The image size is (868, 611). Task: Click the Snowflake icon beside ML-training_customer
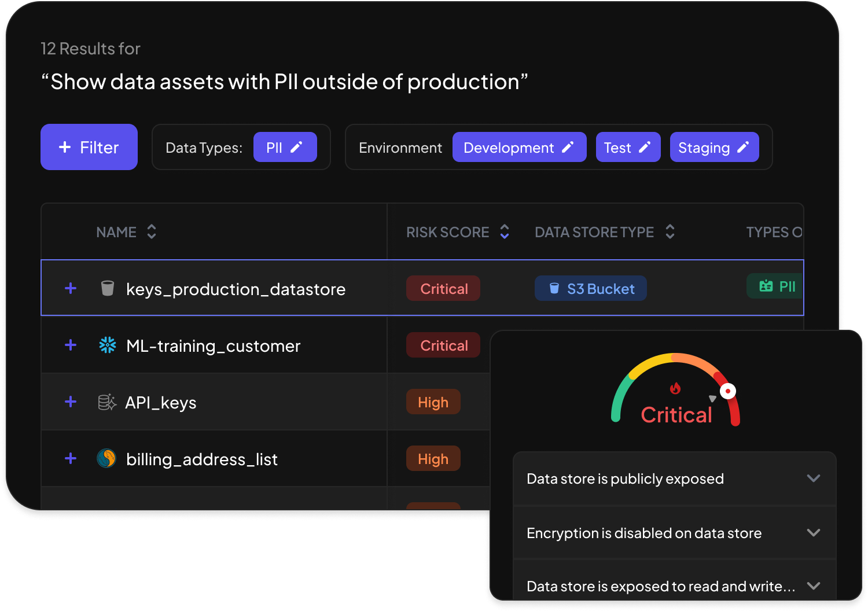(108, 345)
